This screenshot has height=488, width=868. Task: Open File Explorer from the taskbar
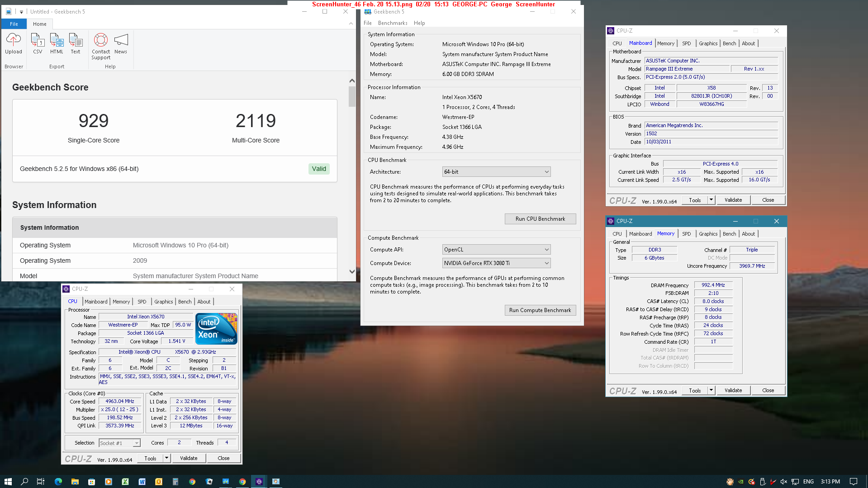(x=75, y=482)
